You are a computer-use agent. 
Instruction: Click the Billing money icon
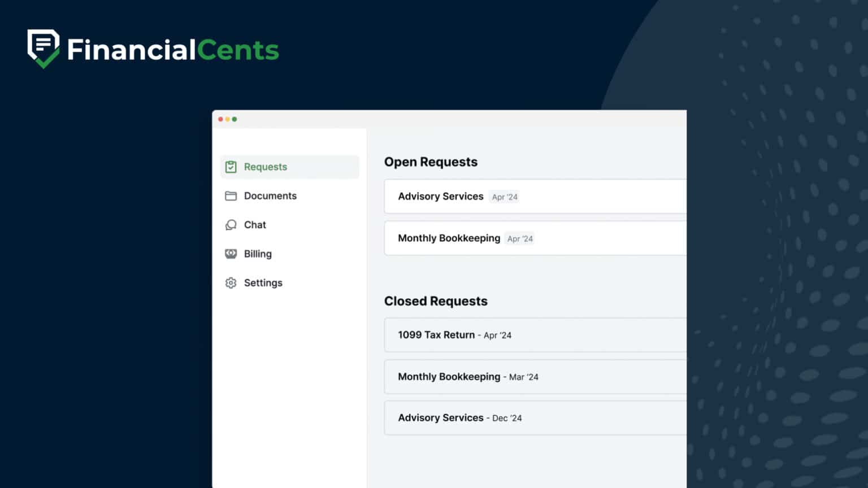click(x=231, y=254)
